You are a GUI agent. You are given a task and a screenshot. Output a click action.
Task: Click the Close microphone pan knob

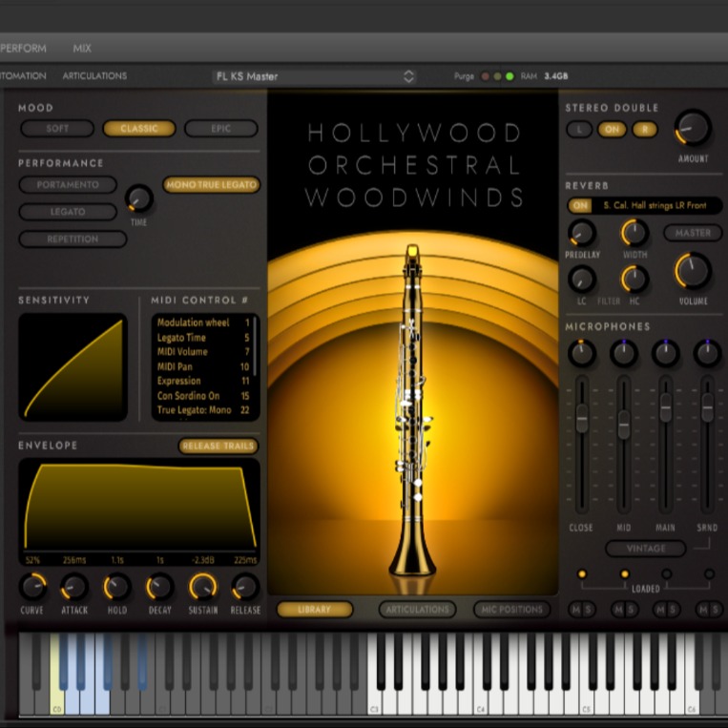[581, 353]
